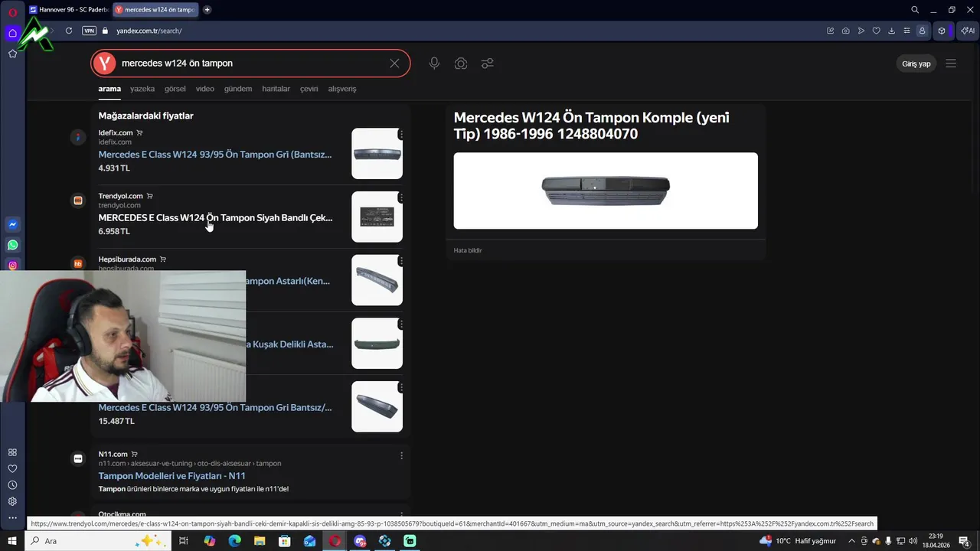This screenshot has height=551, width=980.
Task: Open image search camera icon
Action: pos(461,64)
